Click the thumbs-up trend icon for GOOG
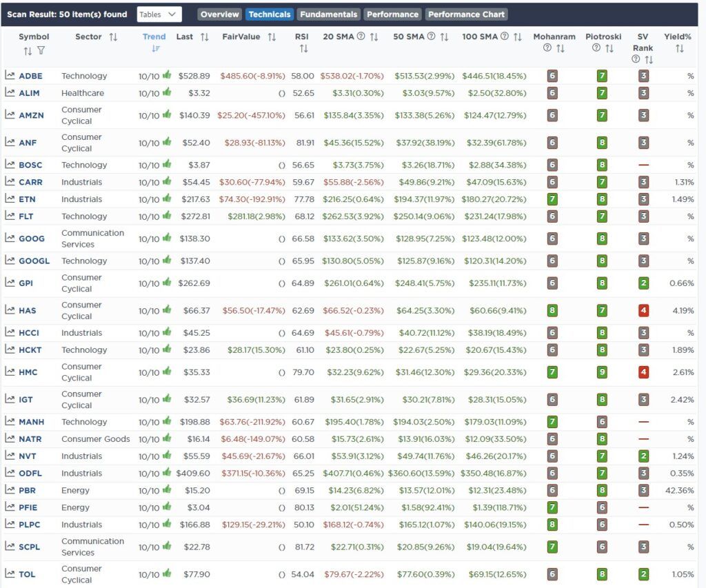 coord(166,239)
